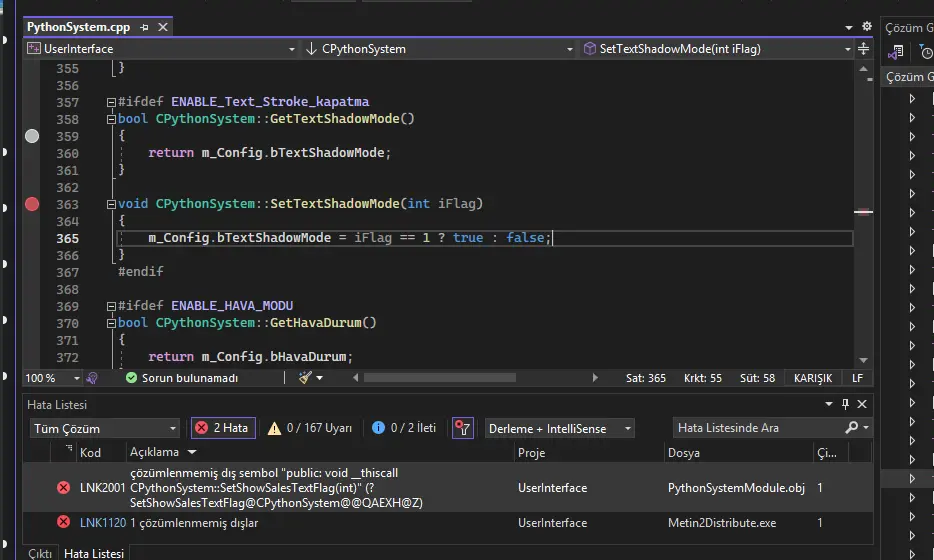Collapse the GetHavaDurum function
This screenshot has height=560, width=934.
tap(111, 323)
